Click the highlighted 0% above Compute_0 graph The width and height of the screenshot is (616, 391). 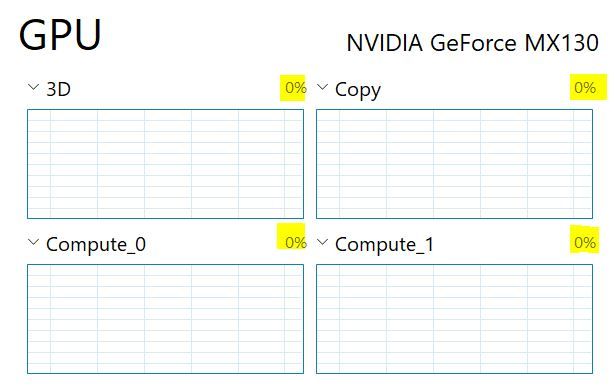(x=296, y=243)
